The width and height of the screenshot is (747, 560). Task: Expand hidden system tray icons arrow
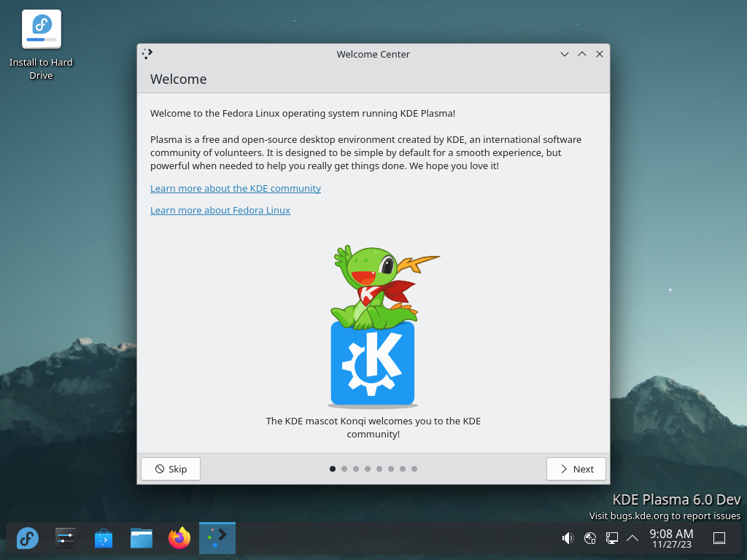click(x=632, y=538)
